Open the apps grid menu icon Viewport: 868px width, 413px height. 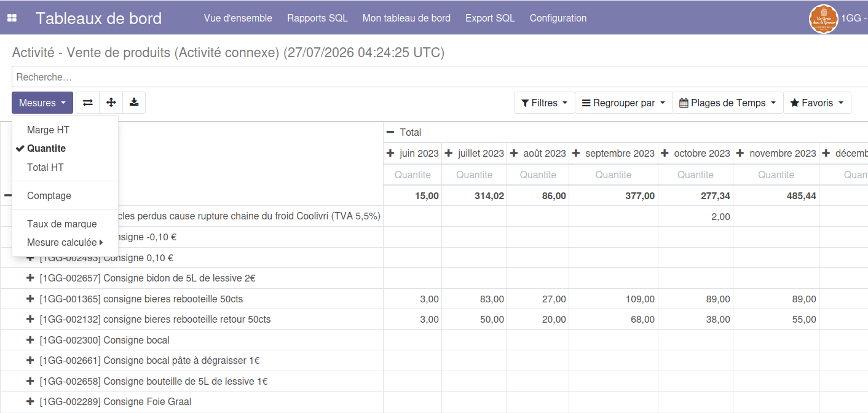click(x=12, y=18)
